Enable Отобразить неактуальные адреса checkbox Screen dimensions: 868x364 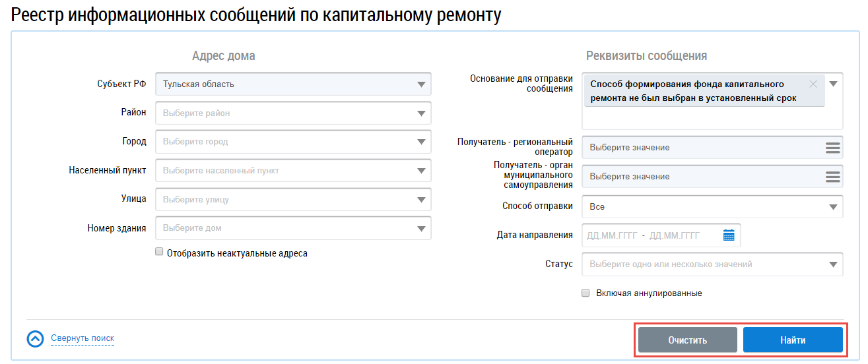click(159, 252)
